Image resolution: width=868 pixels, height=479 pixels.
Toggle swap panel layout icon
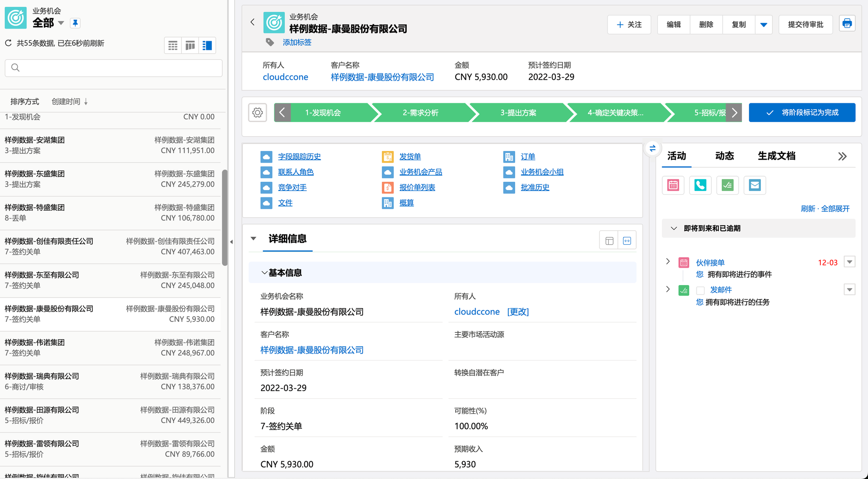coord(652,148)
